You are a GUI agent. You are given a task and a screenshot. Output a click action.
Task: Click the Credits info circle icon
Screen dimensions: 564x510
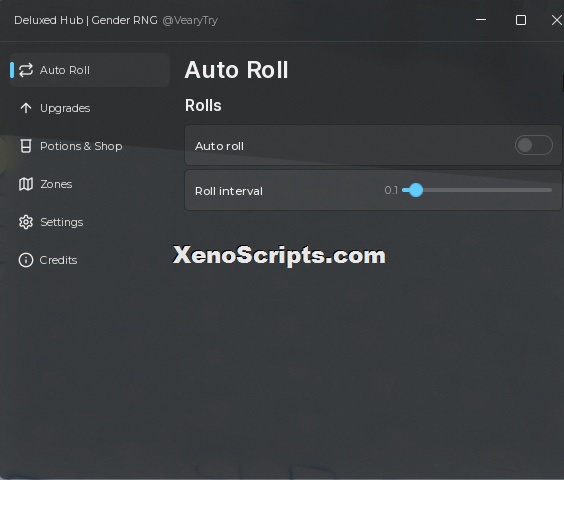click(x=26, y=260)
